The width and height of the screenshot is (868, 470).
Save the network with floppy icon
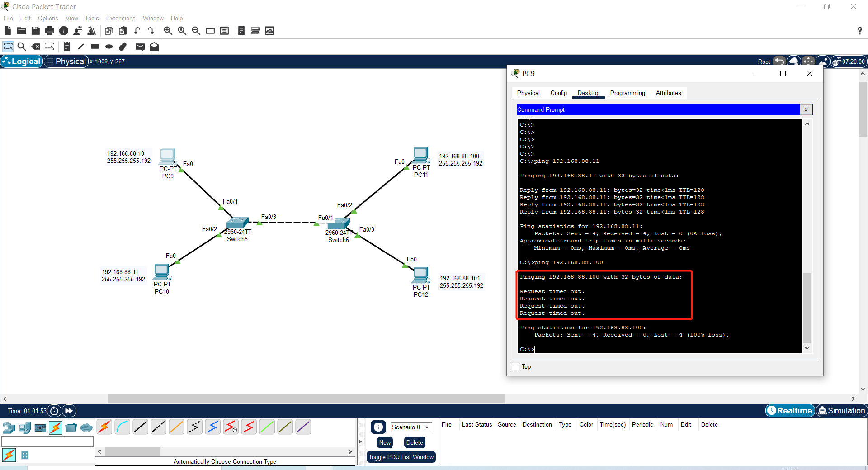point(35,31)
